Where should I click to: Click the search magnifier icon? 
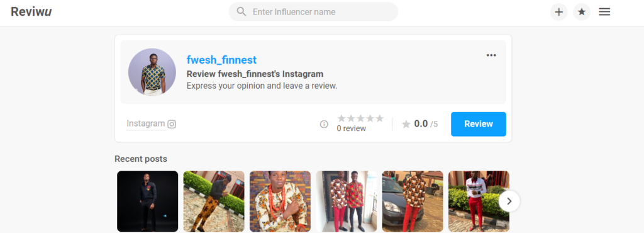(x=241, y=11)
